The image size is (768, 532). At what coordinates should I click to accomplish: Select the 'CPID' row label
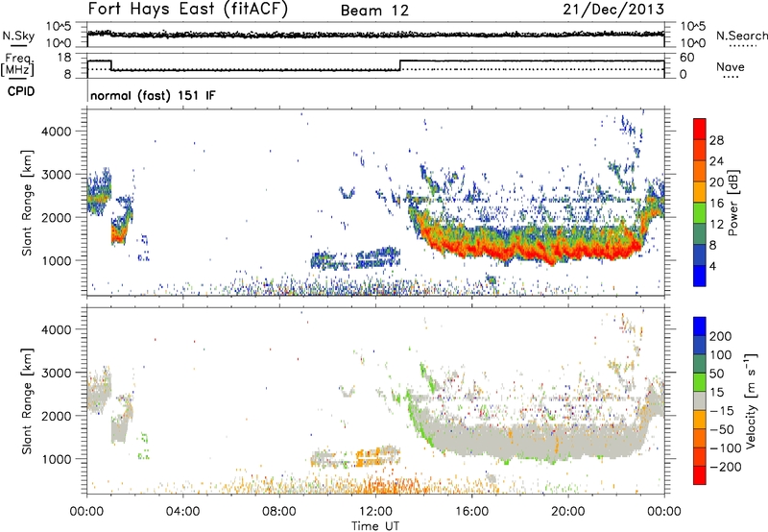21,91
